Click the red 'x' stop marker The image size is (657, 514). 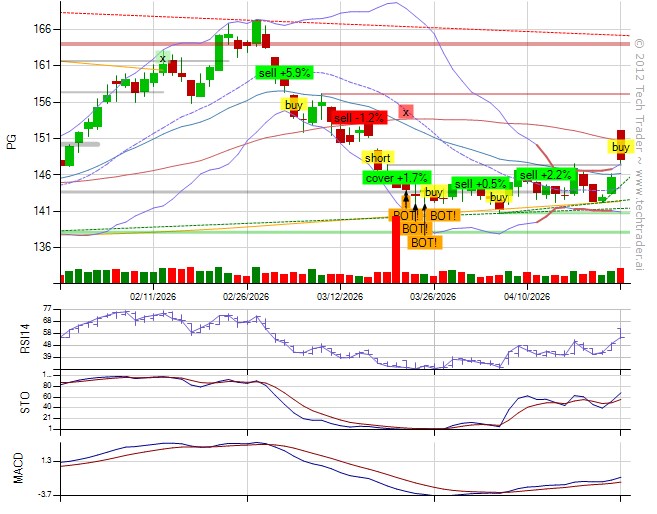[405, 112]
